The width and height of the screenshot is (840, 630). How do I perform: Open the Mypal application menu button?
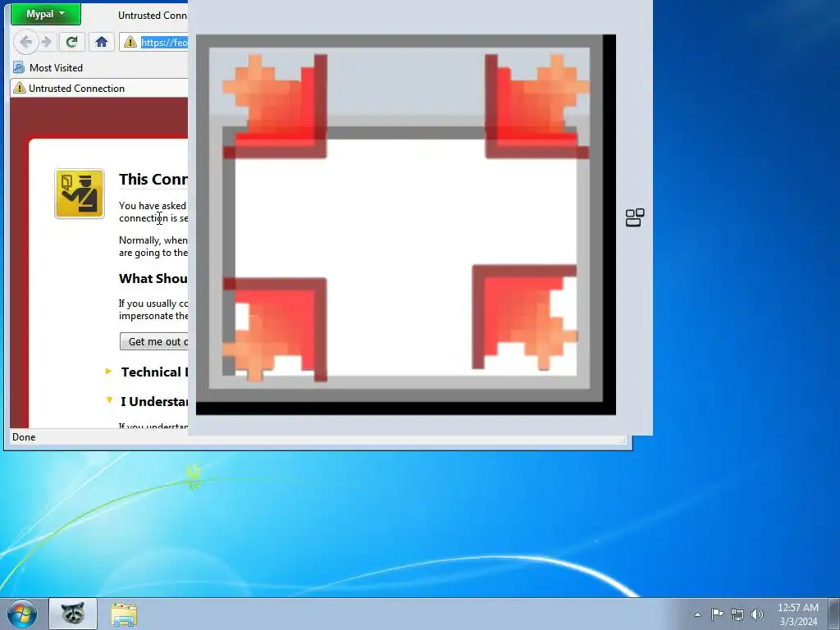(x=46, y=14)
